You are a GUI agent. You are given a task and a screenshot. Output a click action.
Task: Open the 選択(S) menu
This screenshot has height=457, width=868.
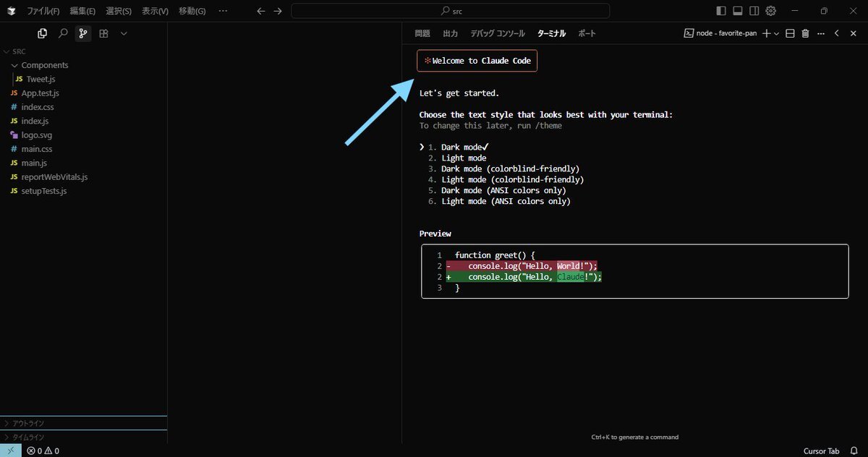pos(119,12)
